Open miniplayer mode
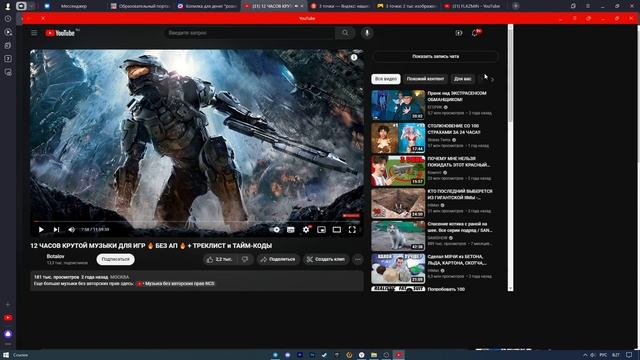Image resolution: width=640 pixels, height=360 pixels. (x=322, y=230)
